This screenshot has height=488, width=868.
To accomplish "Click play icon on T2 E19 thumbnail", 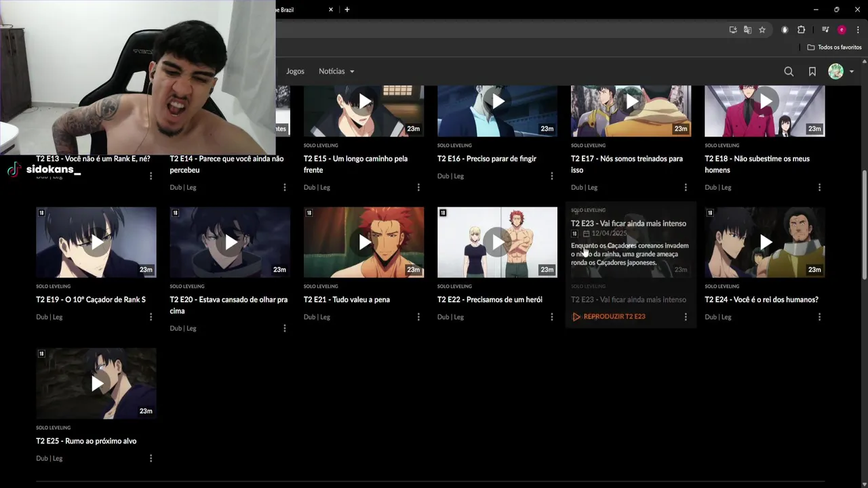I will click(x=96, y=242).
